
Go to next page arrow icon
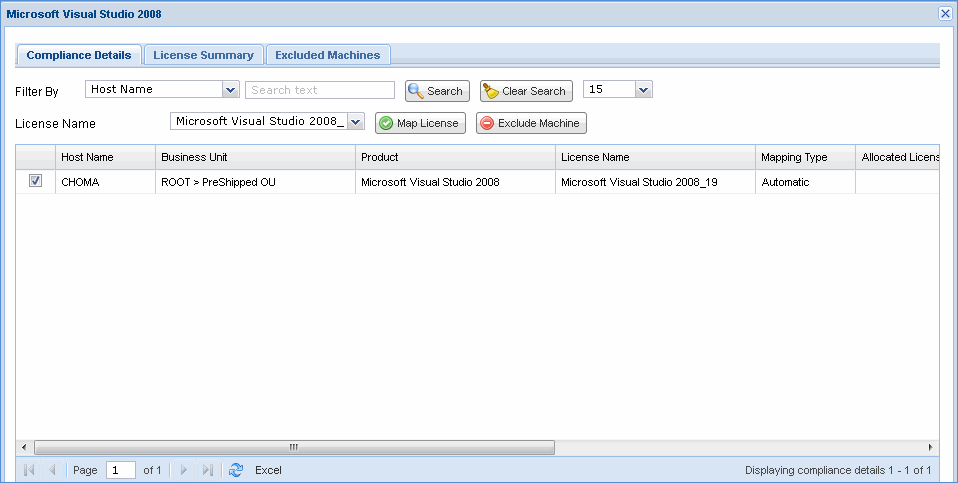coord(184,470)
